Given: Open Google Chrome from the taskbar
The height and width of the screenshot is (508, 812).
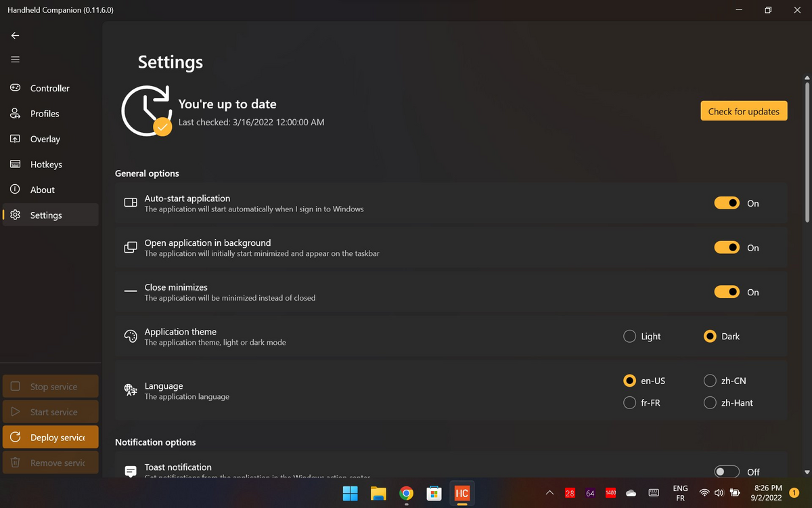Looking at the screenshot, I should (x=406, y=493).
